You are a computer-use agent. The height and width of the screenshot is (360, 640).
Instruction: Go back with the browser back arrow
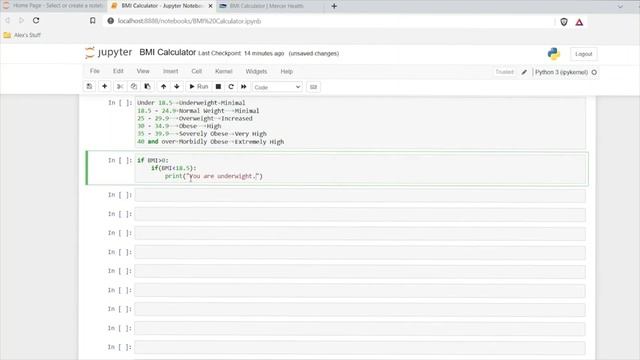pyautogui.click(x=7, y=20)
